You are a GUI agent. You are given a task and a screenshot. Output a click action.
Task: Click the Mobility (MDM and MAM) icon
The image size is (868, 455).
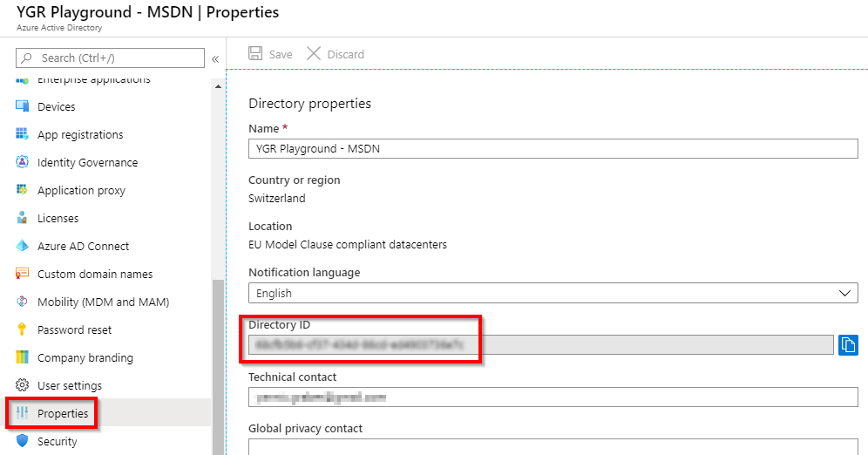click(x=22, y=302)
